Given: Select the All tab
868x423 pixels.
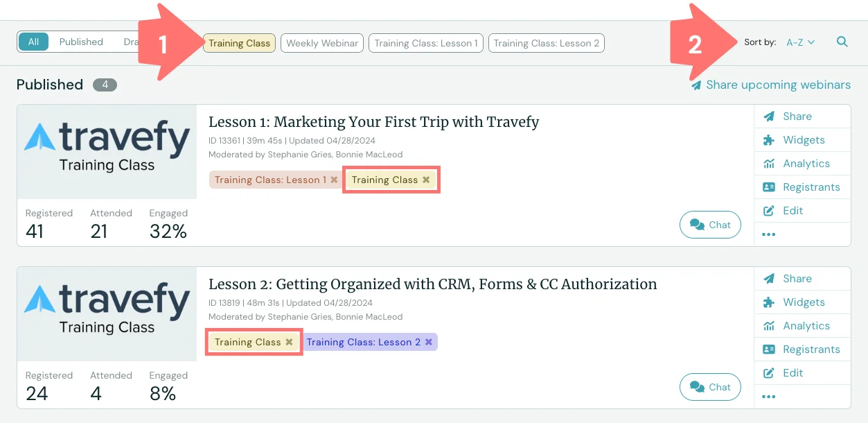Looking at the screenshot, I should pos(33,42).
